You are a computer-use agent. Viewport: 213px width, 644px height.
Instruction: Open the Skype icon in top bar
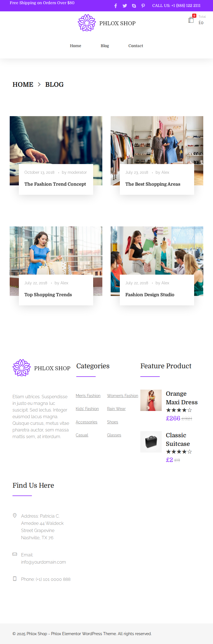134,6
